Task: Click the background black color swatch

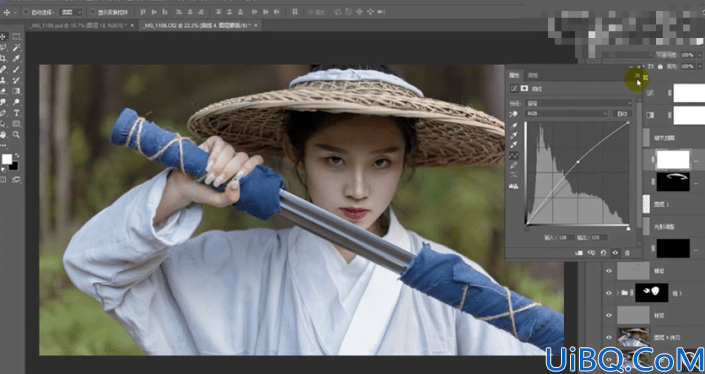Action: pos(14,166)
